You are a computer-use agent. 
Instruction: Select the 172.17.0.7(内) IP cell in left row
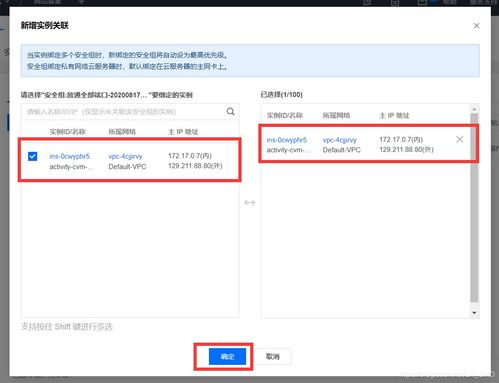click(x=190, y=156)
